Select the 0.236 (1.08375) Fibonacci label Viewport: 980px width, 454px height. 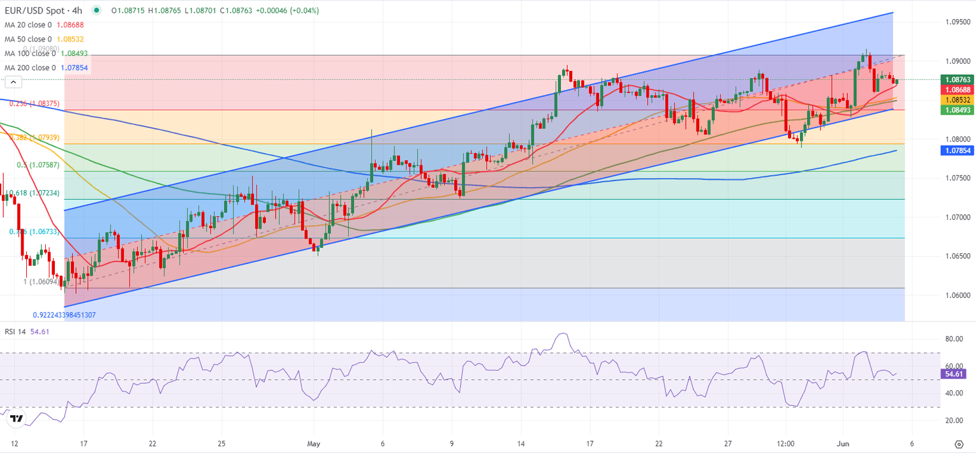(x=34, y=103)
